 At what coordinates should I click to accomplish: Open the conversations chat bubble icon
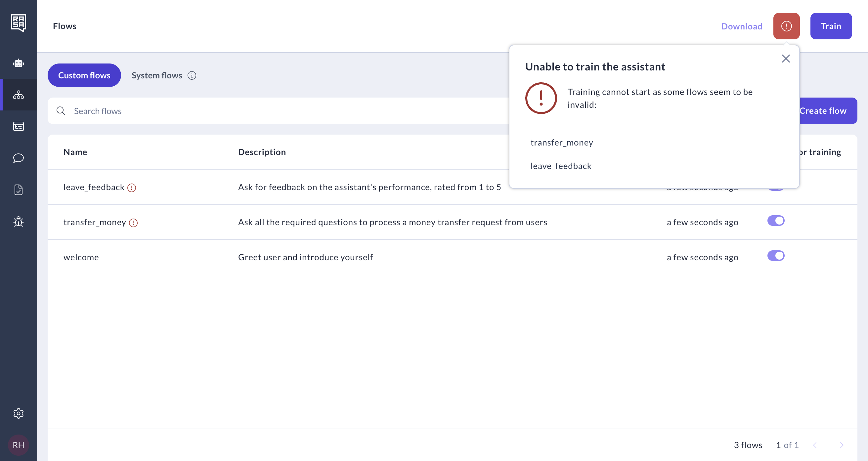(x=18, y=158)
